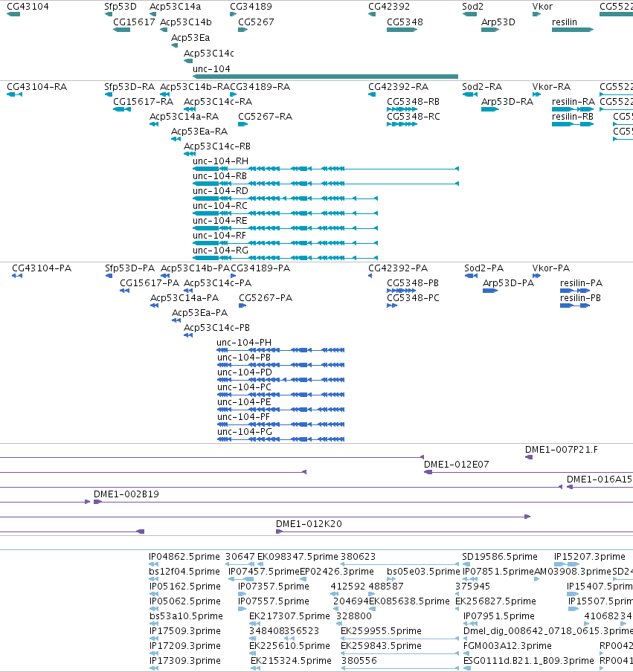Image resolution: width=633 pixels, height=672 pixels.
Task: Select the CG15617-PA protein label
Action: coord(150,283)
